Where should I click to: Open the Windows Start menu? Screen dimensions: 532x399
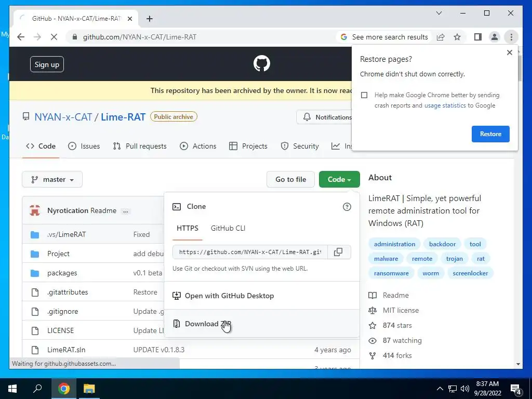12,389
